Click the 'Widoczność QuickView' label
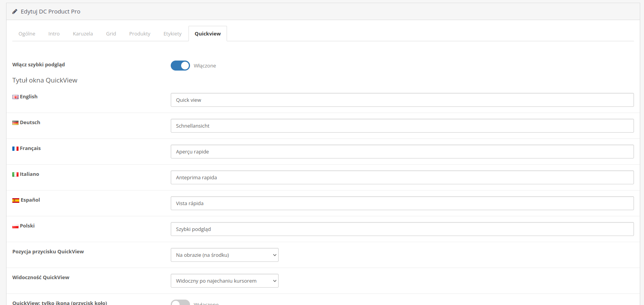Screen dimensions: 644x305 click(x=41, y=278)
